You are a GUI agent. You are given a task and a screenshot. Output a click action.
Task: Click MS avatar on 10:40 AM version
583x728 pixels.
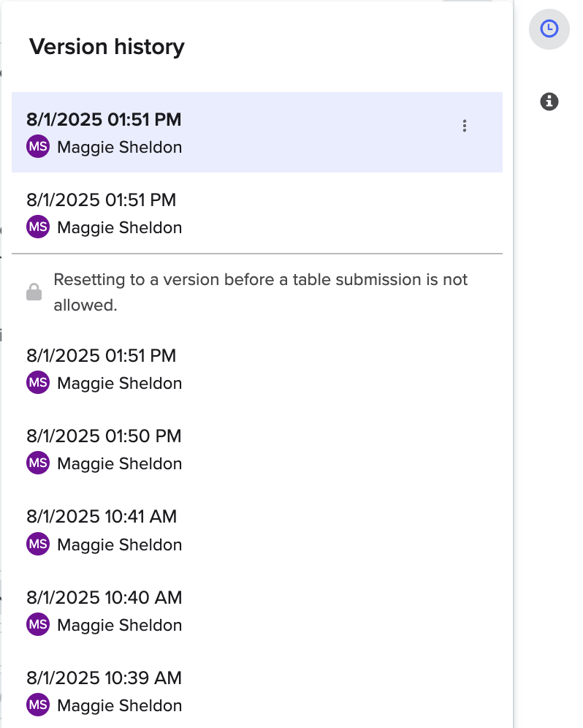click(x=38, y=625)
